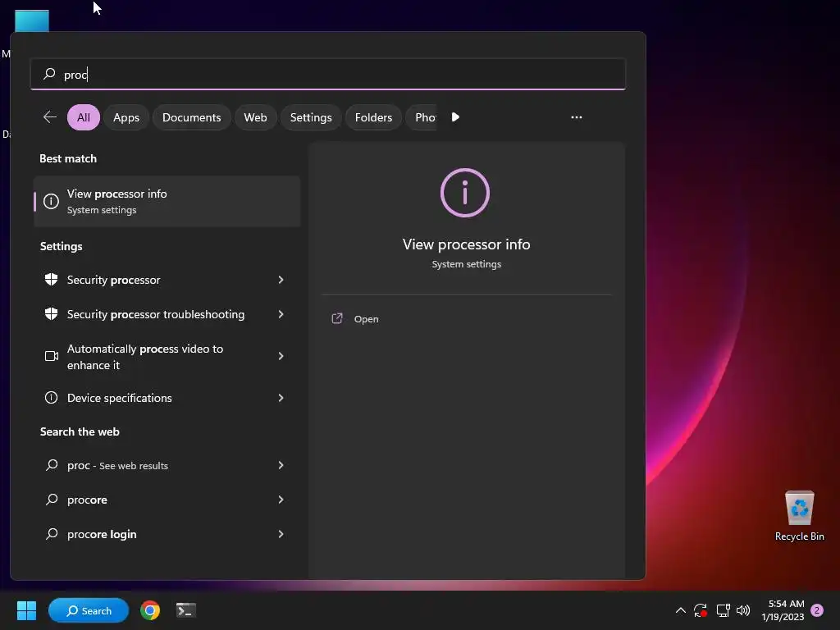Show hidden system tray icons
This screenshot has width=840, height=630.
tap(680, 610)
